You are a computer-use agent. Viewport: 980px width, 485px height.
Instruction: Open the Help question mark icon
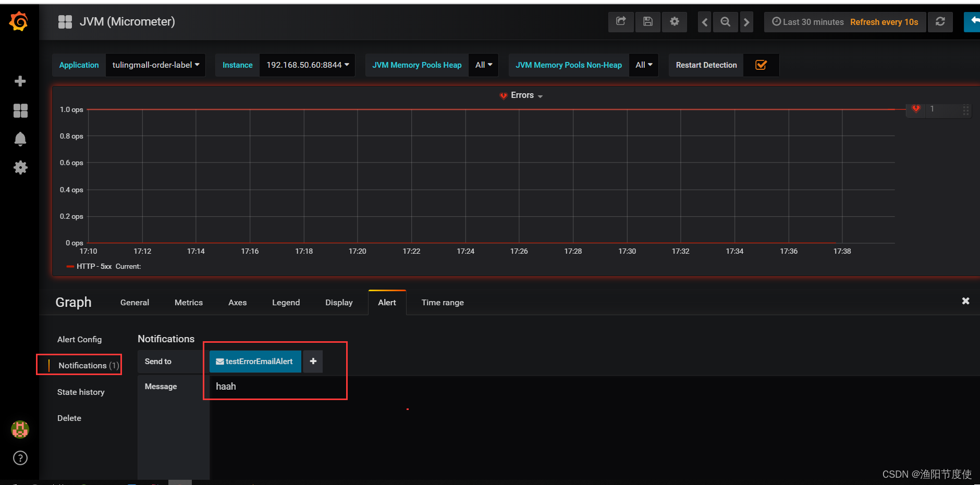pos(20,458)
